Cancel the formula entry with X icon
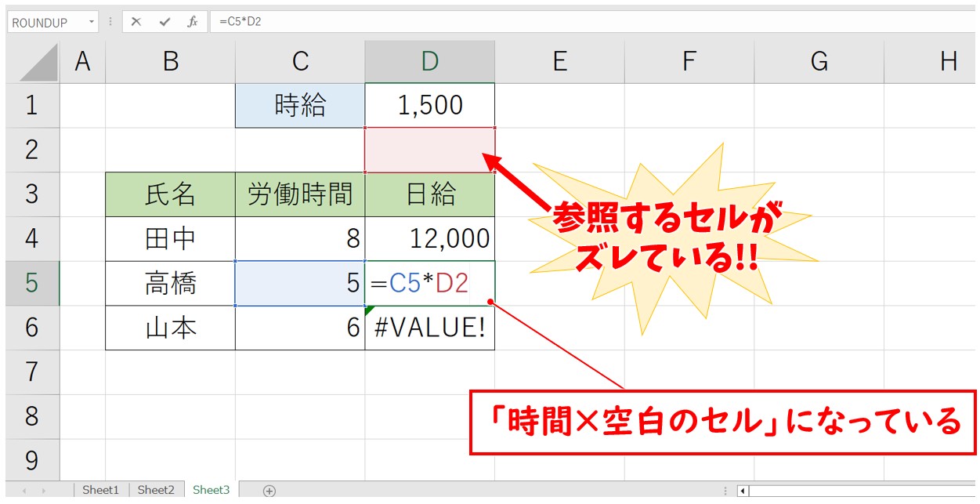This screenshot has width=980, height=504. pos(136,22)
